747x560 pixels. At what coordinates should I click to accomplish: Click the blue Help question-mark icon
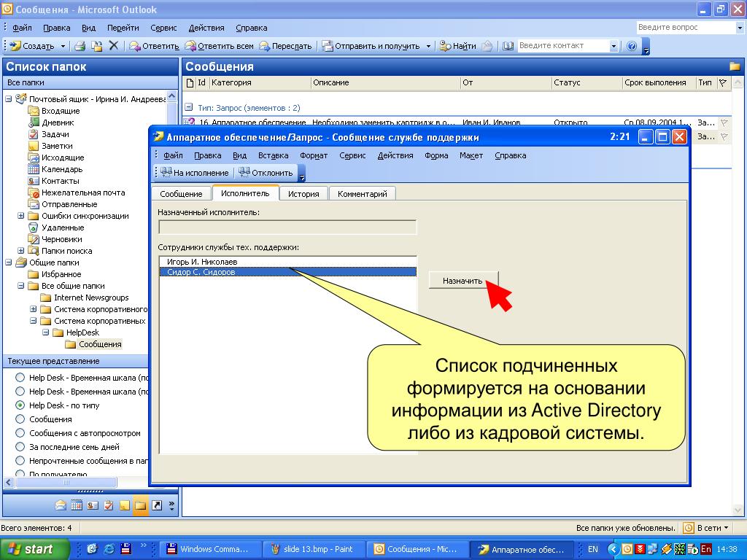point(632,46)
